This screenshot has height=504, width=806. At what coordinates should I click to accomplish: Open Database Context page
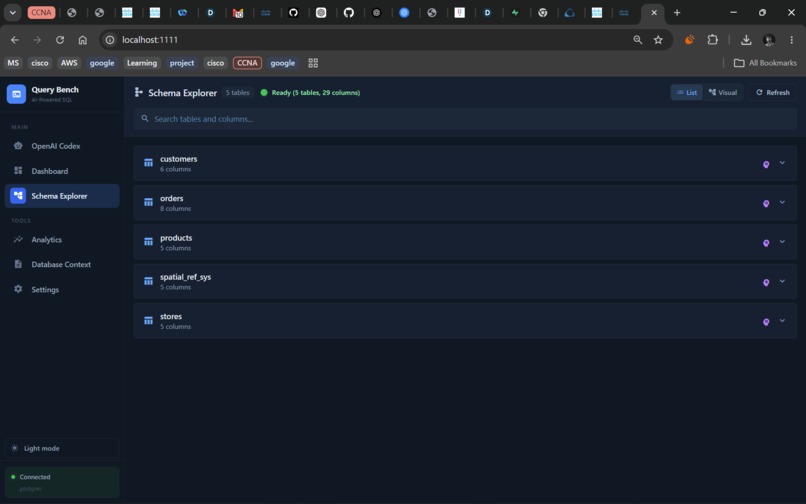coord(61,264)
